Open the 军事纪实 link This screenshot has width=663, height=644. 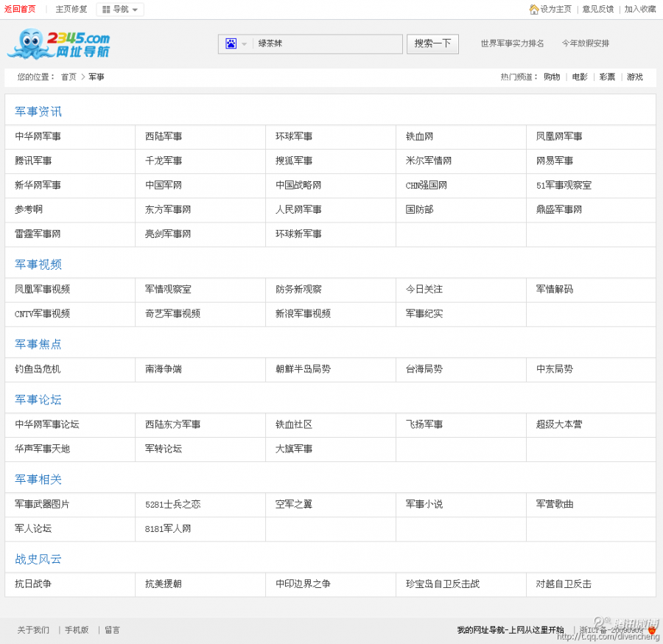pos(424,313)
